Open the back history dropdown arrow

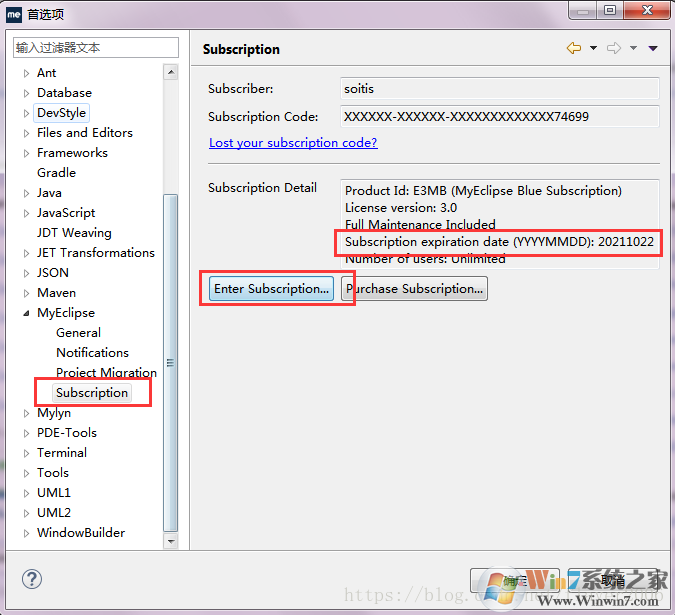tap(593, 48)
